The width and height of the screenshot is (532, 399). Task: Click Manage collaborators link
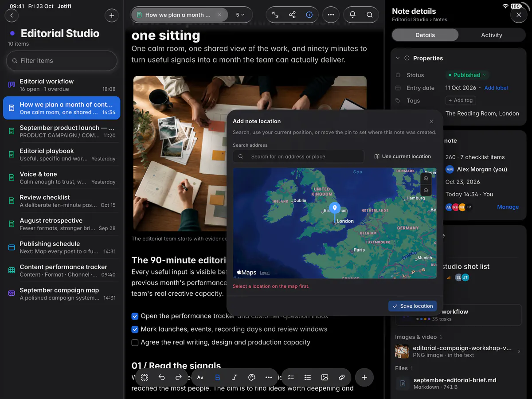coord(508,207)
